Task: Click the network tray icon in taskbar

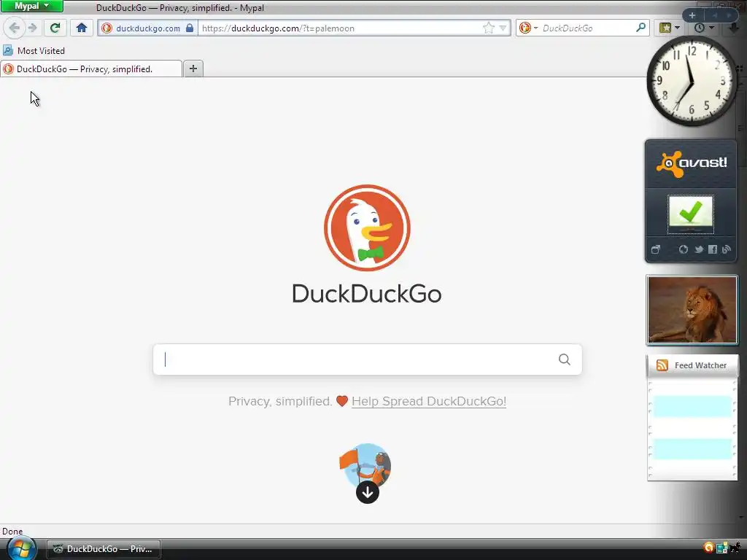Action: pos(722,548)
